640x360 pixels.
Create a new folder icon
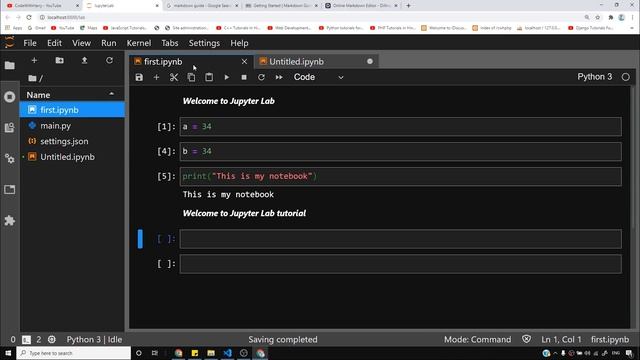point(60,60)
